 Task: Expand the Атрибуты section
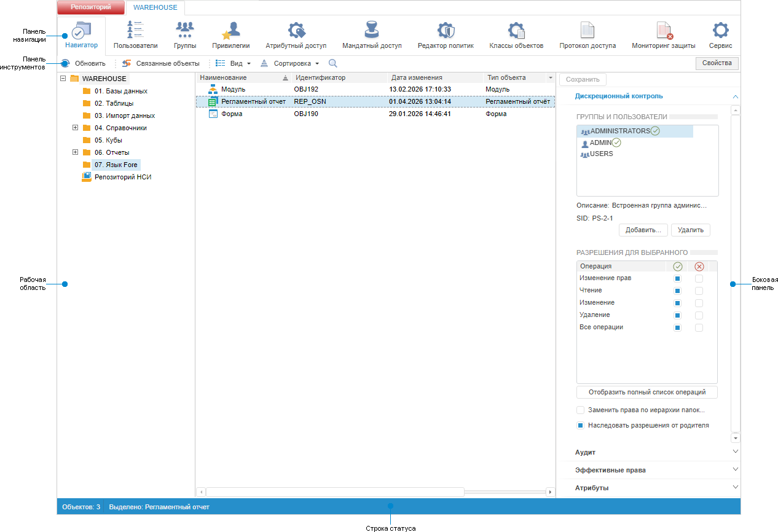coord(736,487)
